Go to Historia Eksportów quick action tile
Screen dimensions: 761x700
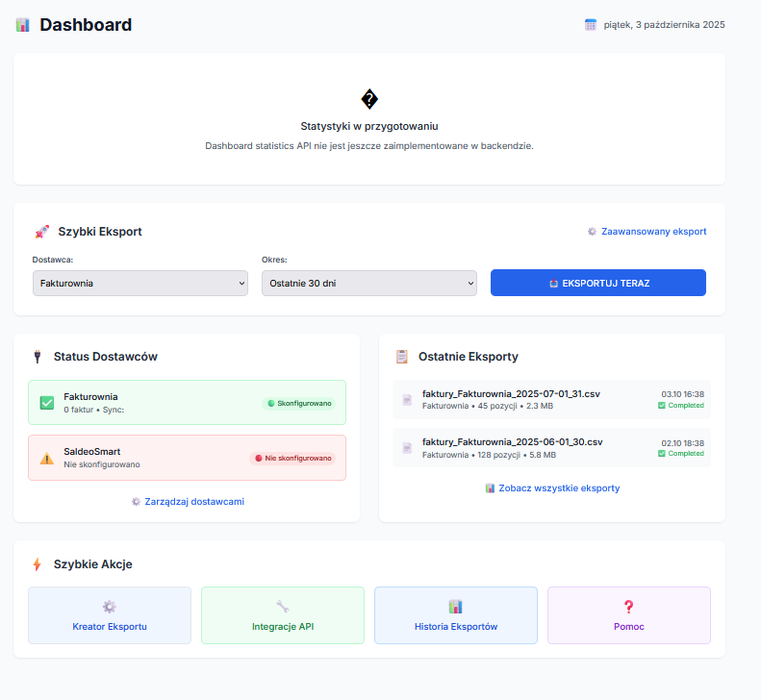(x=456, y=615)
